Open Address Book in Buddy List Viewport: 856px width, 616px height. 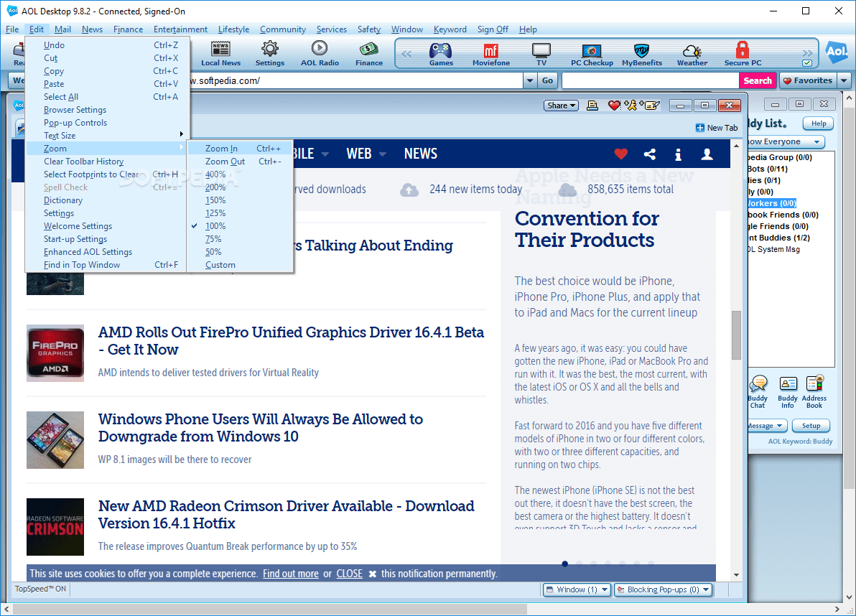pyautogui.click(x=814, y=392)
